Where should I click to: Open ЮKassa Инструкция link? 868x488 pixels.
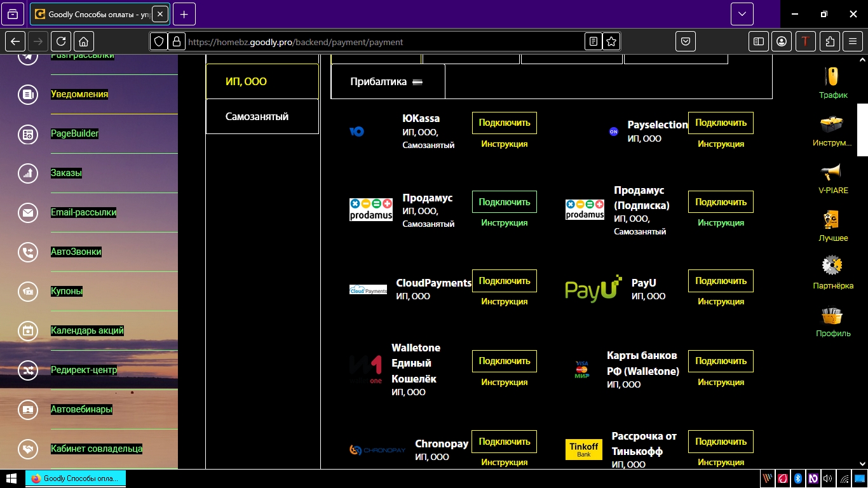[x=505, y=144]
